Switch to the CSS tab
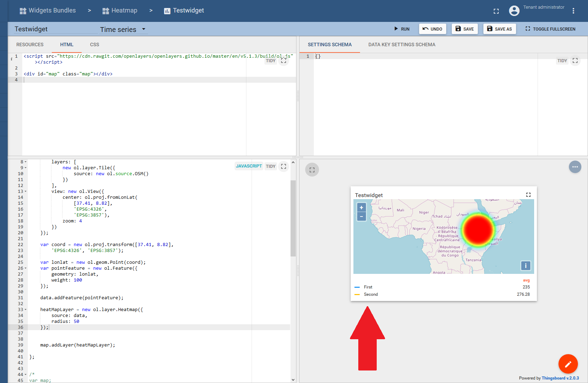The image size is (588, 383). (94, 44)
